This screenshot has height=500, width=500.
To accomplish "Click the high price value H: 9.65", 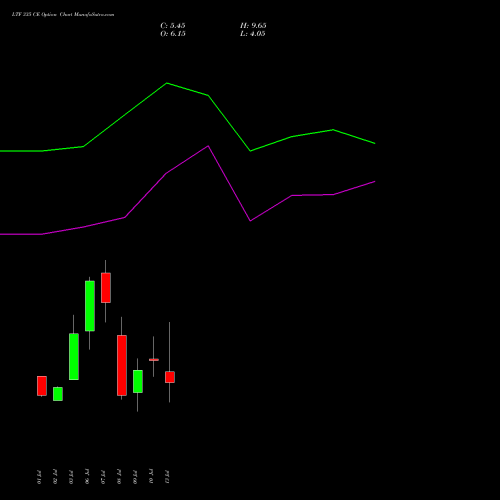I will [x=253, y=26].
